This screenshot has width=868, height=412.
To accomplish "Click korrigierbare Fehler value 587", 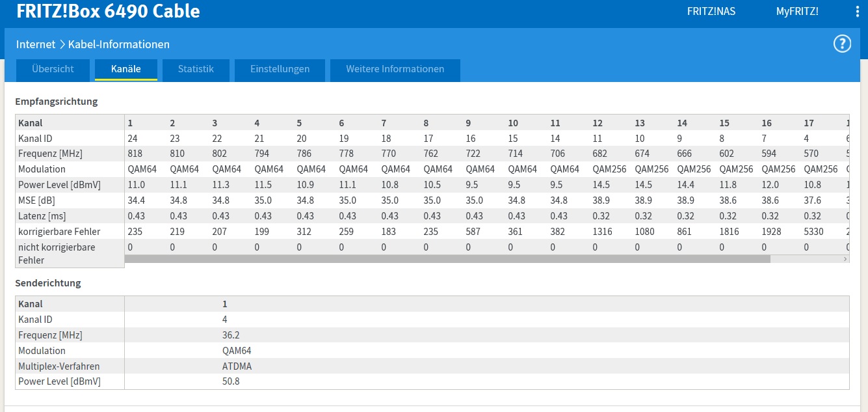I will [473, 232].
